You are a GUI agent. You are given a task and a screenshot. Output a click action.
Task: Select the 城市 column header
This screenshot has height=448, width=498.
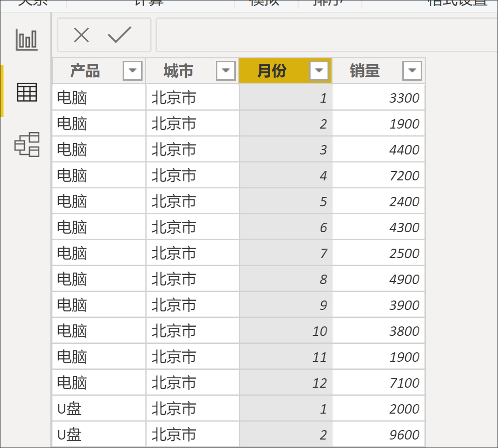pyautogui.click(x=178, y=71)
